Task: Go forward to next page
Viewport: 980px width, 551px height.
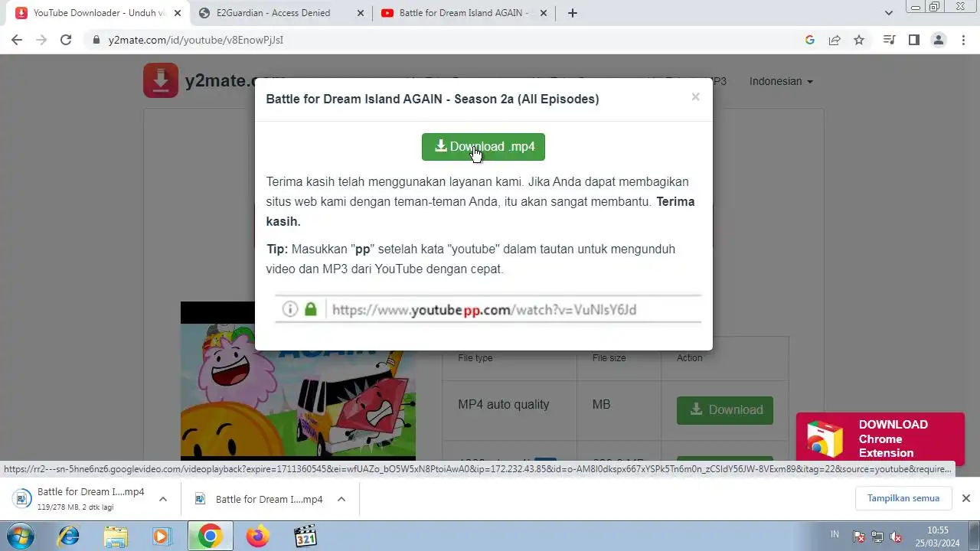Action: tap(41, 40)
